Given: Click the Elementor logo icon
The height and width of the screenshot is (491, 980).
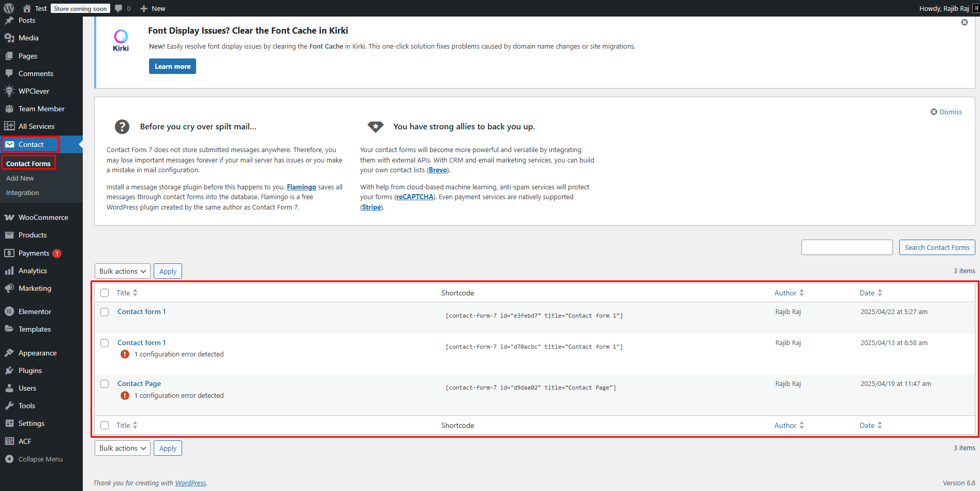Looking at the screenshot, I should (x=9, y=311).
